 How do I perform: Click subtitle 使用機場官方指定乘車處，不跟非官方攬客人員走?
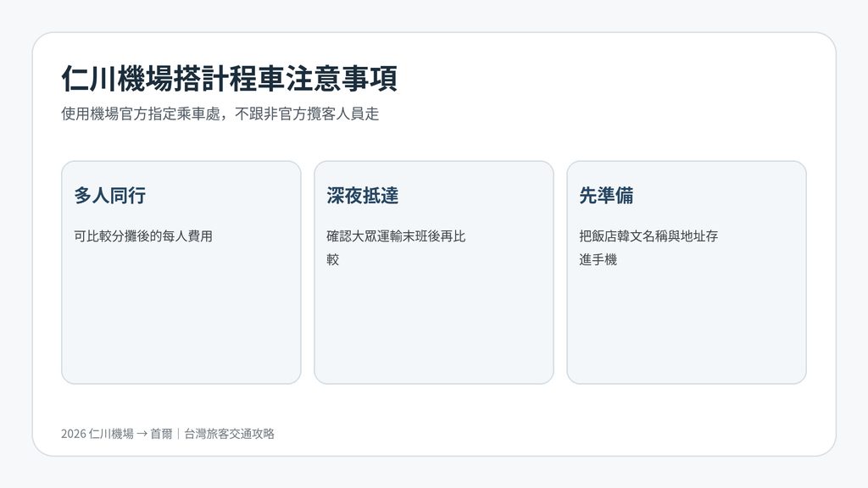220,114
